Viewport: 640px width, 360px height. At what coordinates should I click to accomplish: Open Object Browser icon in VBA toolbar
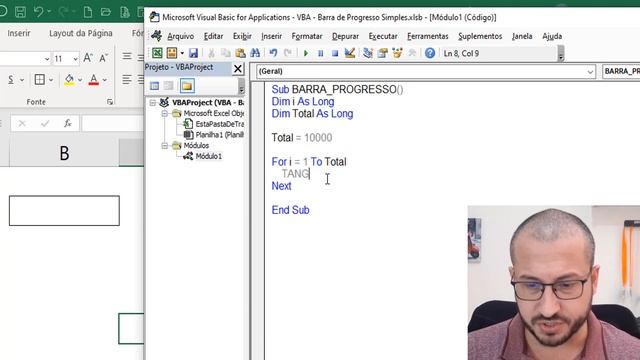tap(397, 53)
